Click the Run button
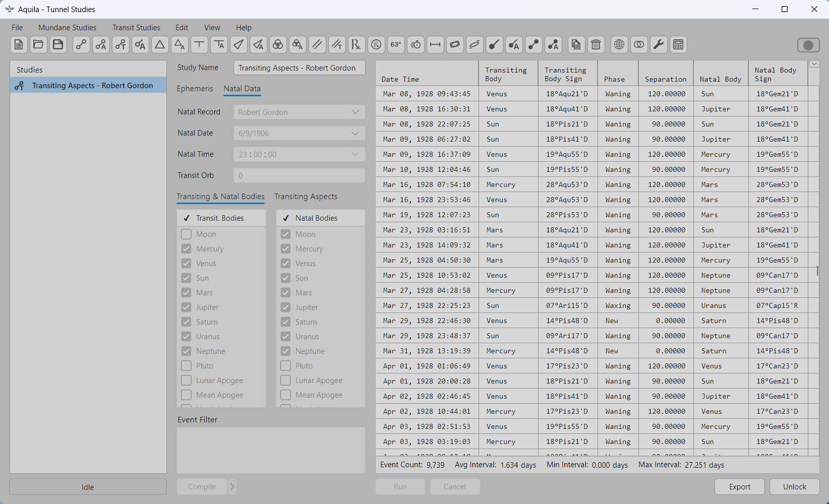This screenshot has height=504, width=829. 400,487
